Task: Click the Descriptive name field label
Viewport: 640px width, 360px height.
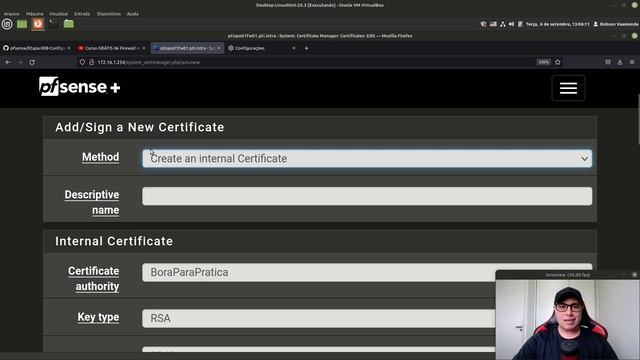Action: 92,202
